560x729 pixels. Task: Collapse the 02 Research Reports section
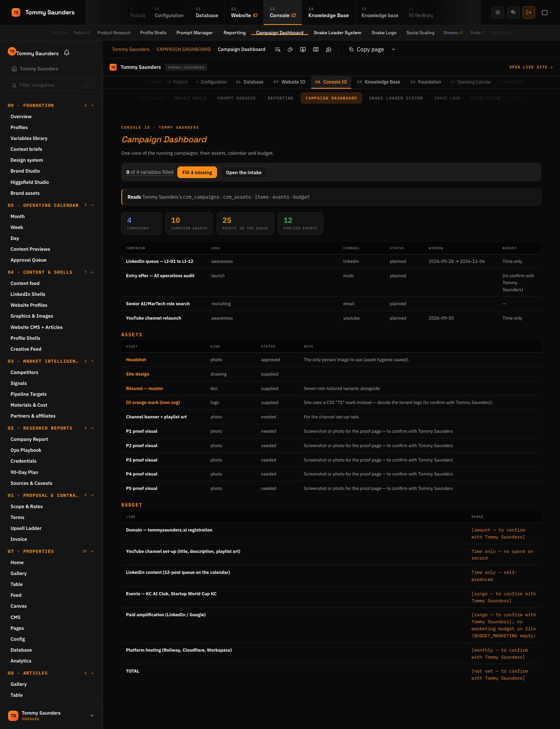[x=92, y=428]
